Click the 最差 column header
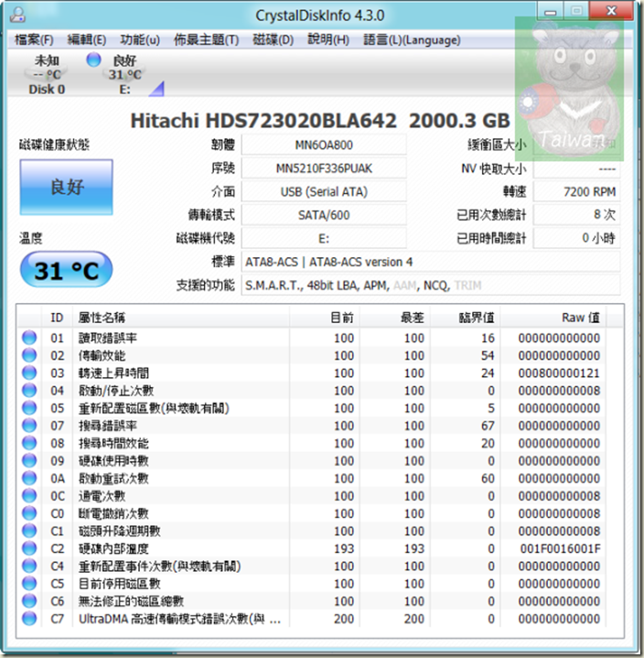The width and height of the screenshot is (644, 658). tap(394, 318)
